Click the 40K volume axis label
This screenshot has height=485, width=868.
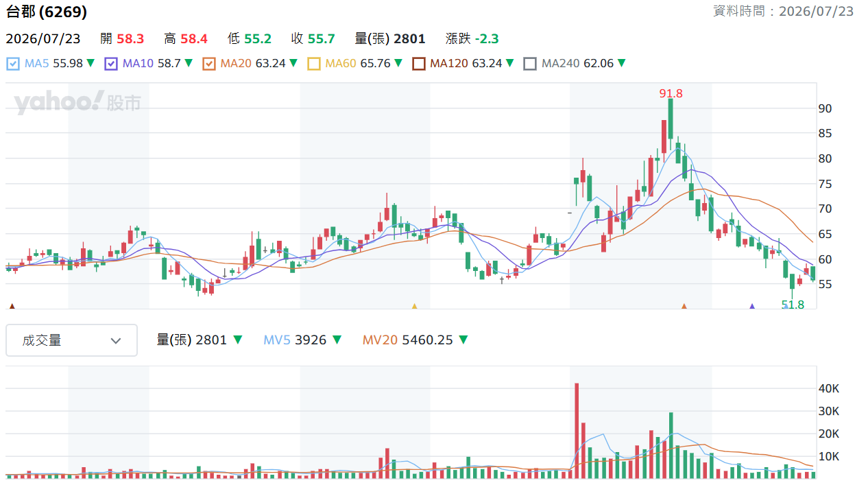[x=829, y=388]
